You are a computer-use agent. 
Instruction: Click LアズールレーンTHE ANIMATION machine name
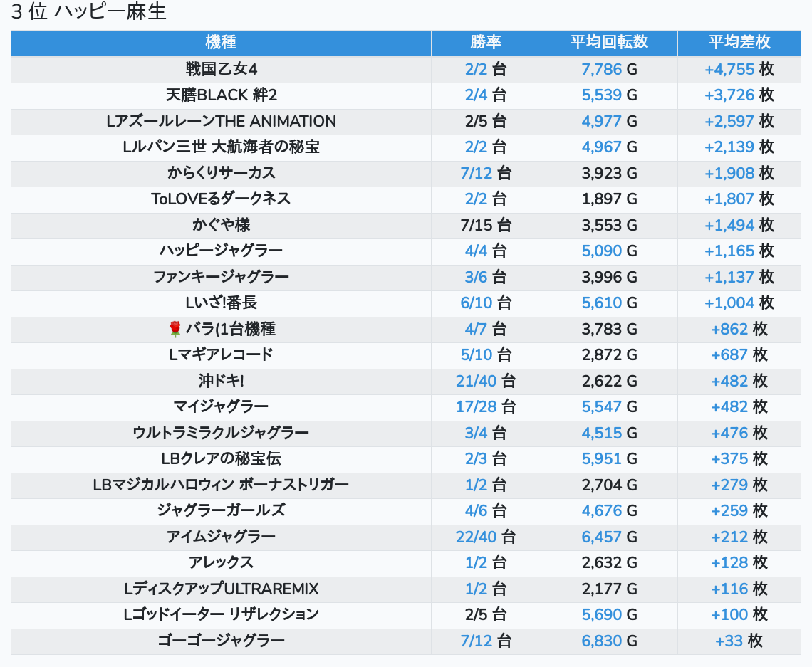pyautogui.click(x=221, y=121)
